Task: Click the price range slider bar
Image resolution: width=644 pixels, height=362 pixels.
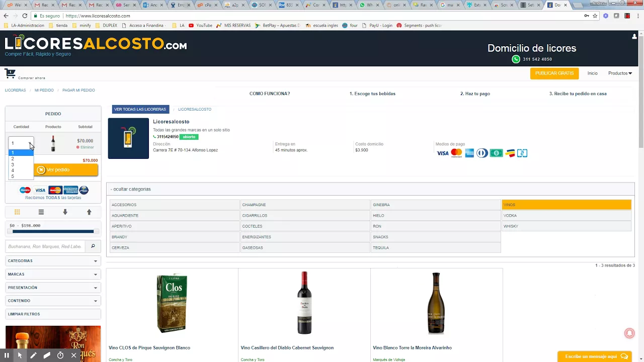Action: click(53, 232)
